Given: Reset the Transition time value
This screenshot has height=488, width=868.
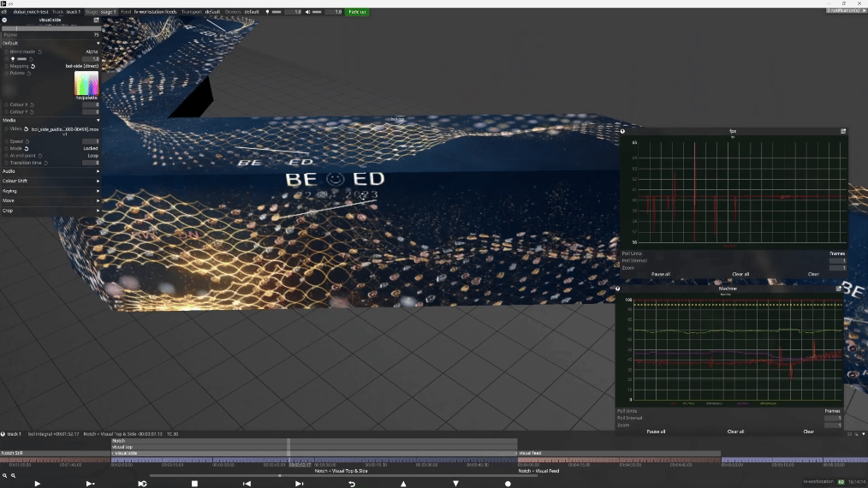Looking at the screenshot, I should point(46,163).
